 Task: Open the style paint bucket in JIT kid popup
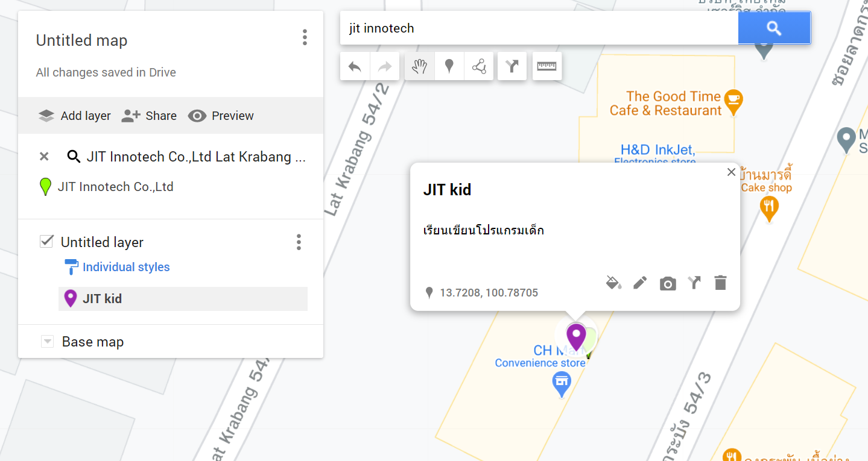(x=613, y=283)
